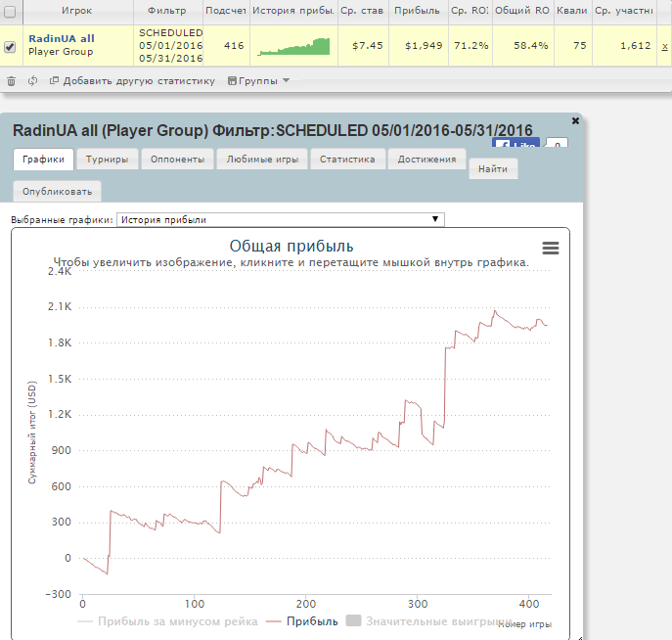Close the RadinUA all statistics popup
The image size is (672, 640).
tap(575, 120)
